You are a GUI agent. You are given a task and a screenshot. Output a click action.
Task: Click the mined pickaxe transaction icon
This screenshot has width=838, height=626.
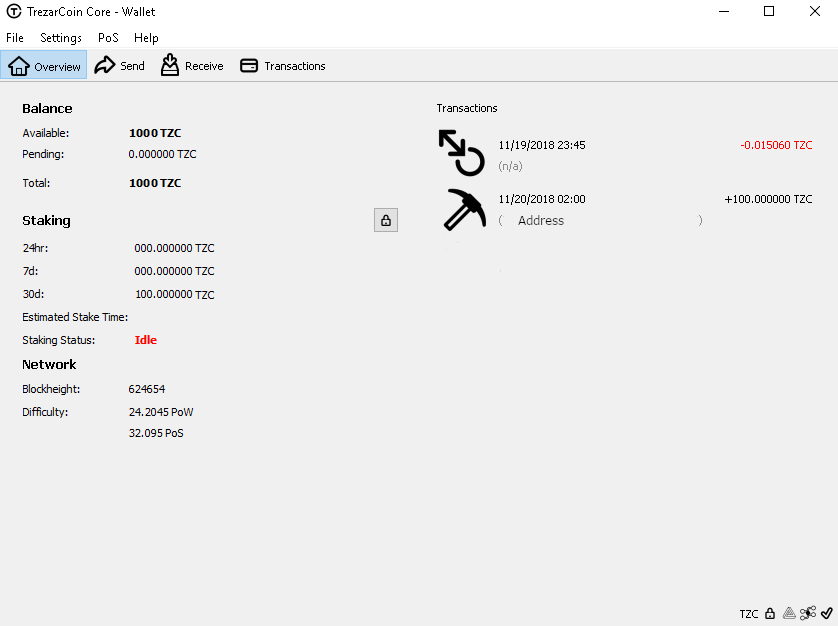(x=464, y=210)
